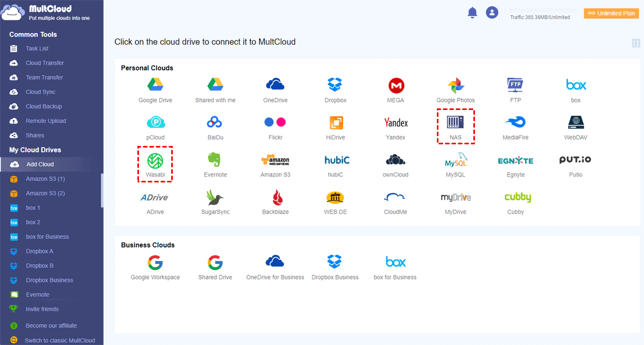Click the sidebar scrollbar handle
644x345 pixels.
(102, 190)
